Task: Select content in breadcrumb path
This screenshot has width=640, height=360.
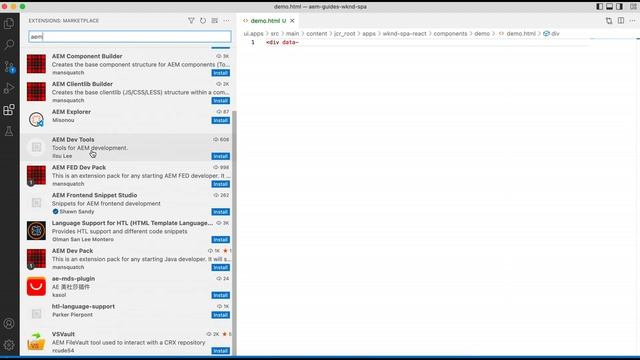Action: click(x=316, y=34)
